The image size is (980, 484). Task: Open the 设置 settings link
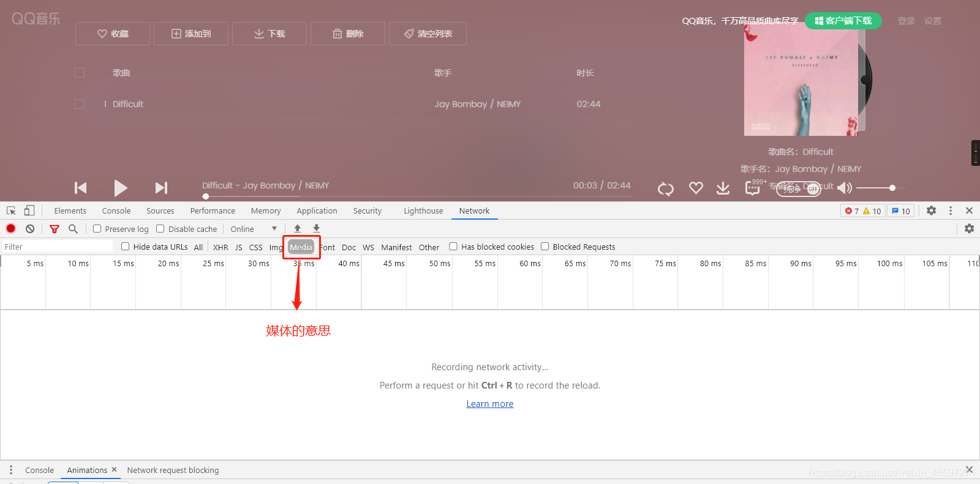click(933, 21)
